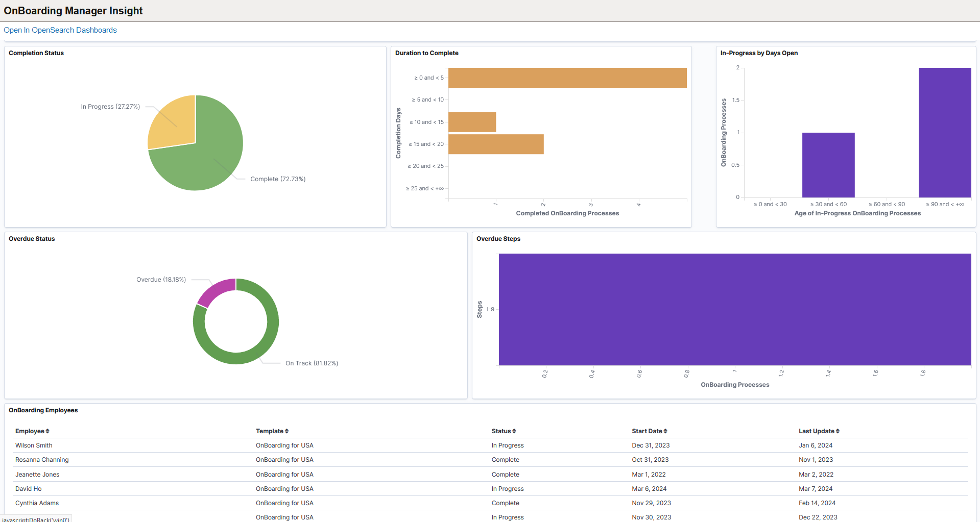Select Rosanna Channing in the employee table
Image resolution: width=980 pixels, height=522 pixels.
tap(42, 460)
